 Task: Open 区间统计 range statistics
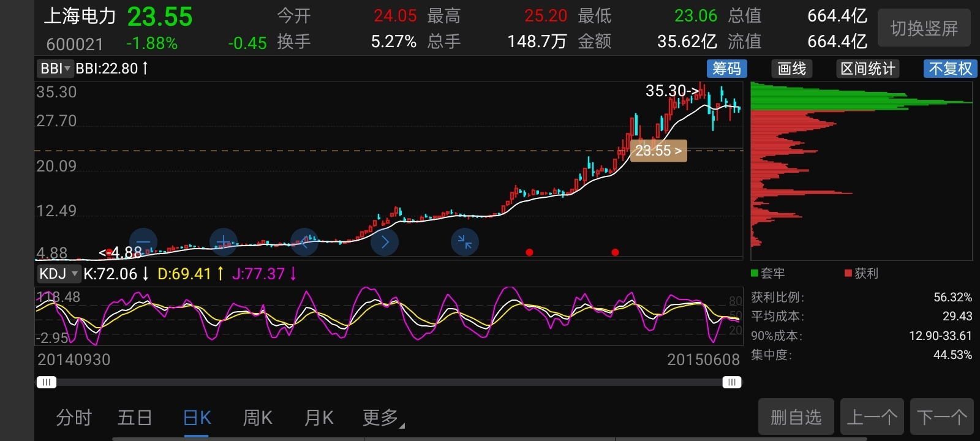(x=868, y=69)
